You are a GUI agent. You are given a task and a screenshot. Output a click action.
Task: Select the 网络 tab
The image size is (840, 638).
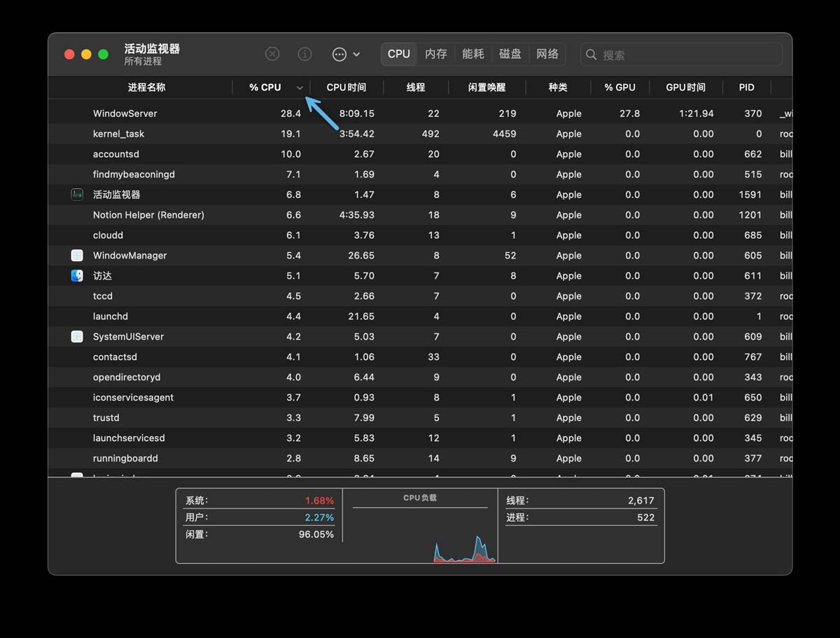[547, 54]
